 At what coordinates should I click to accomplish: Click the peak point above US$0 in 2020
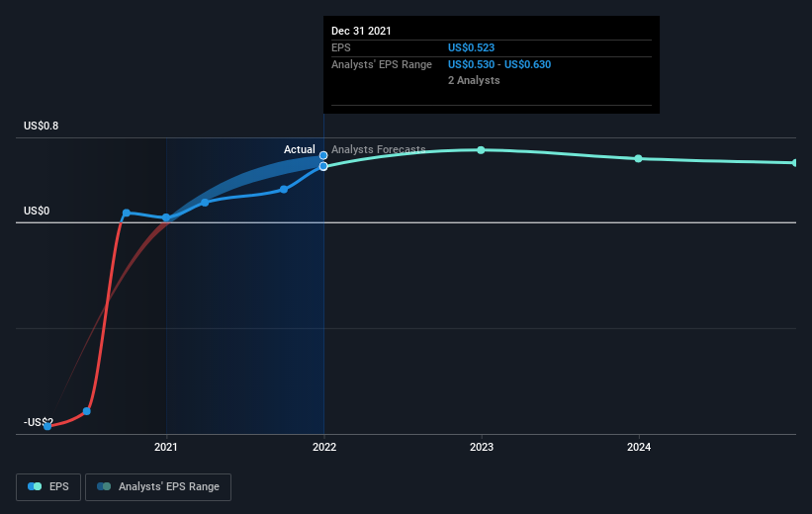pyautogui.click(x=127, y=213)
